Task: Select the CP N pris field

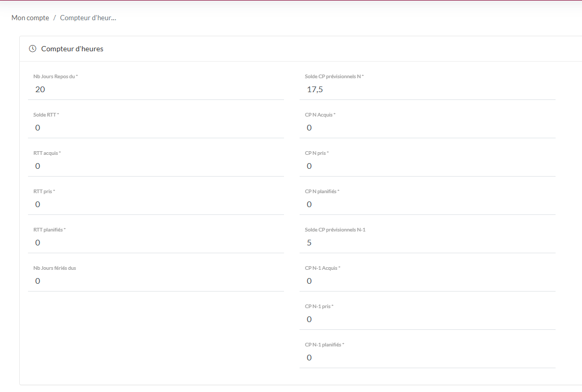Action: coord(427,166)
